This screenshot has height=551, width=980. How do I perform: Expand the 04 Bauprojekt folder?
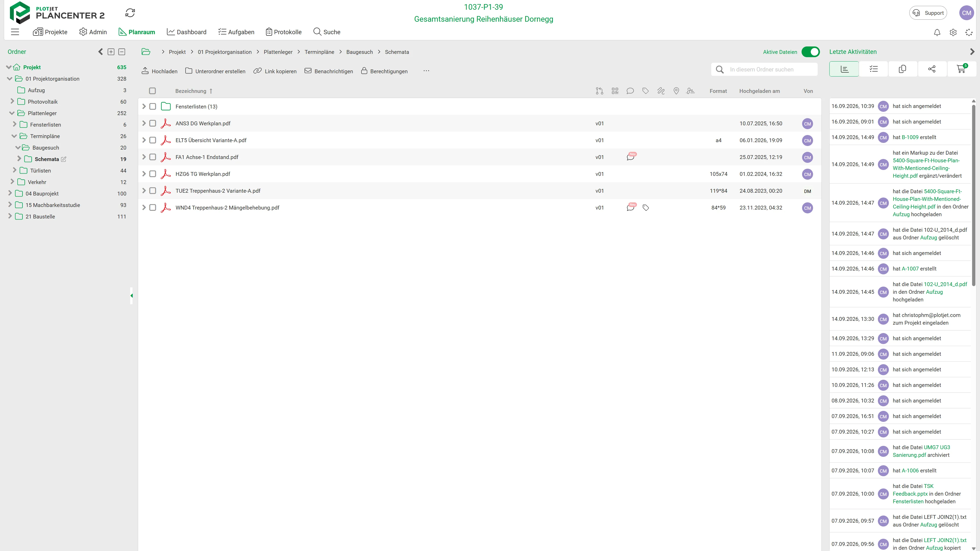point(10,193)
